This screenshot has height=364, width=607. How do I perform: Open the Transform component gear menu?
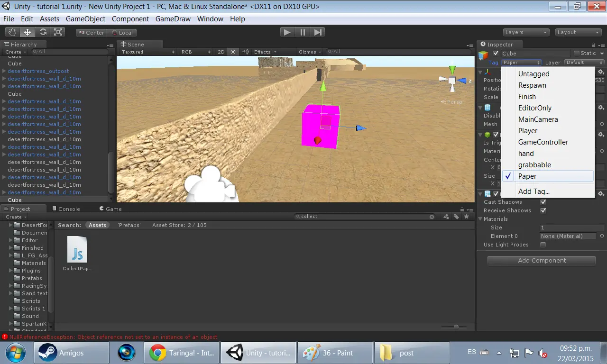point(601,72)
